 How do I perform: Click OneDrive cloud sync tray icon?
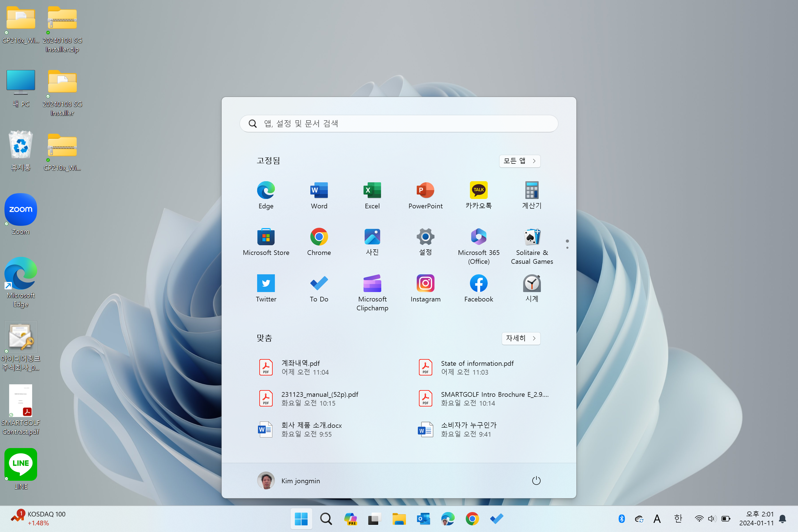pos(639,519)
